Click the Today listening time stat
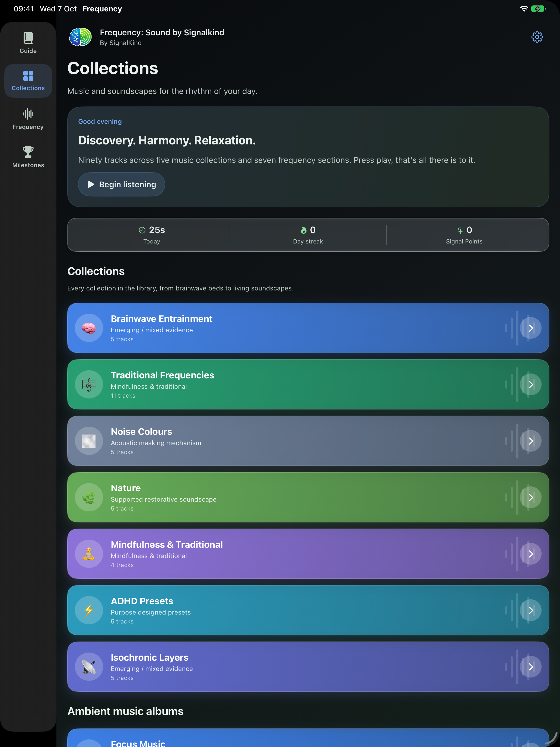 pos(152,235)
